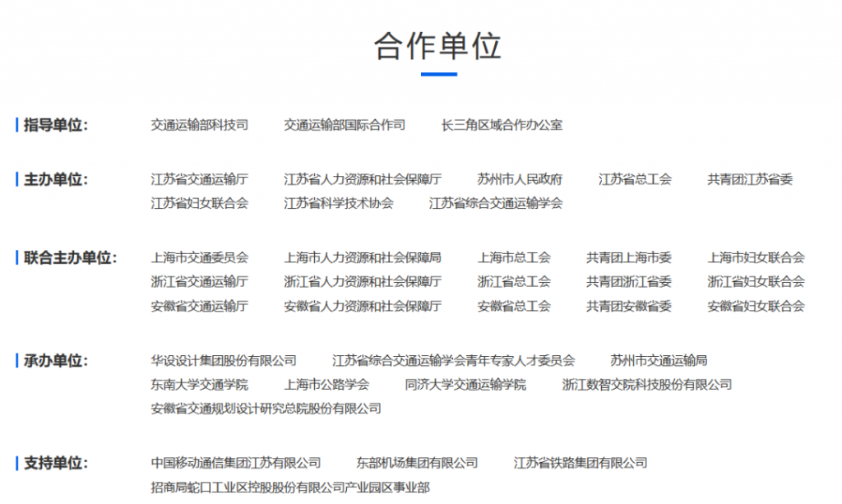
Task: Select 上海市总工会
Action: pyautogui.click(x=514, y=257)
